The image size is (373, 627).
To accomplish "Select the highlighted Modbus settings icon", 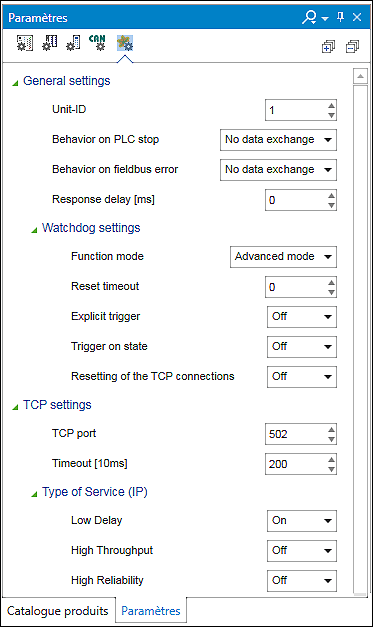I will click(x=125, y=43).
